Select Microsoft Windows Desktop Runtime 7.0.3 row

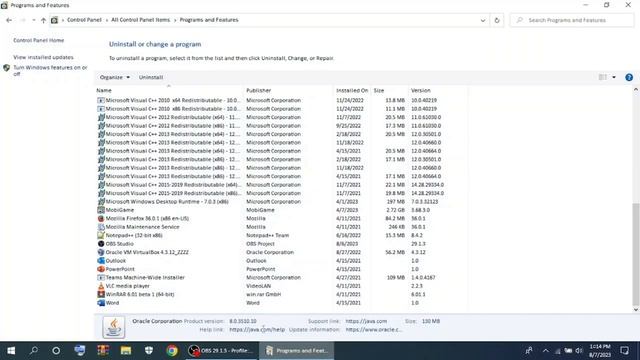[x=282, y=202]
